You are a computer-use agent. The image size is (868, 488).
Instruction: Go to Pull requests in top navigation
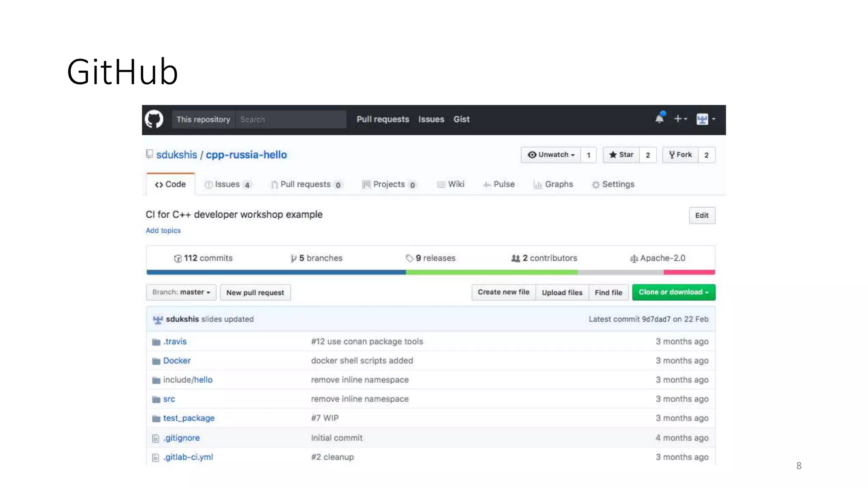coord(383,119)
